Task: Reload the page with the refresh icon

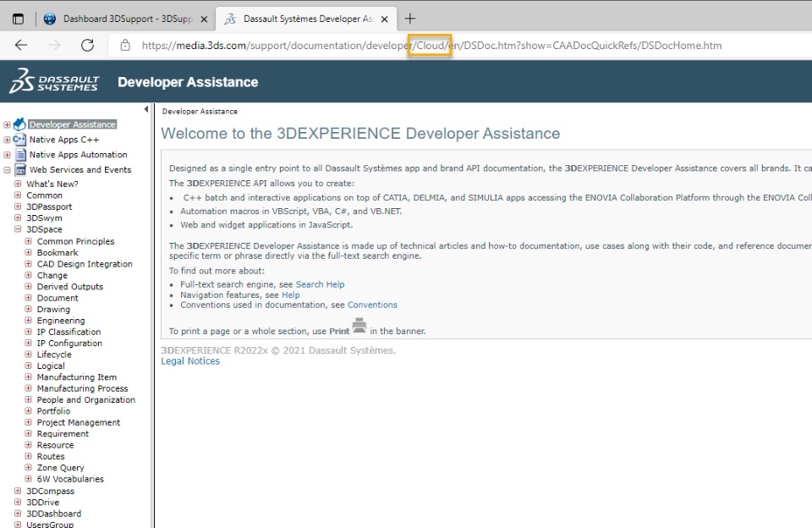Action: click(87, 45)
